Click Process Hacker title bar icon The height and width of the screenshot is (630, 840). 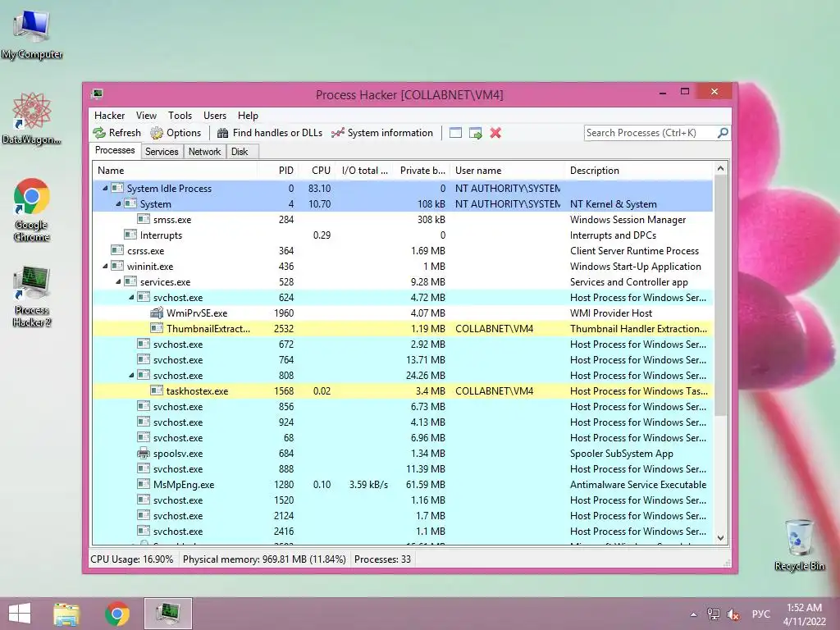(98, 94)
